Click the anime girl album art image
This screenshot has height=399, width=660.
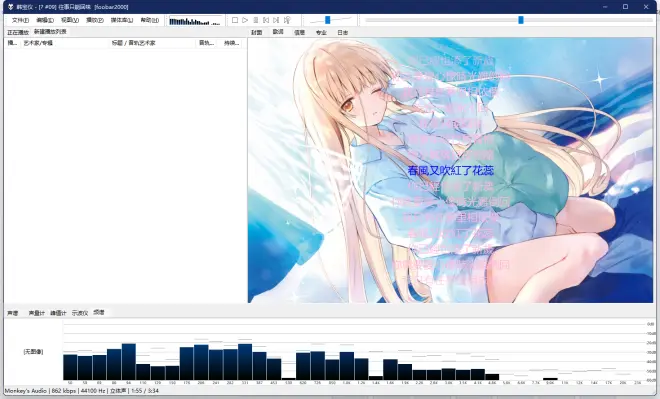(450, 170)
